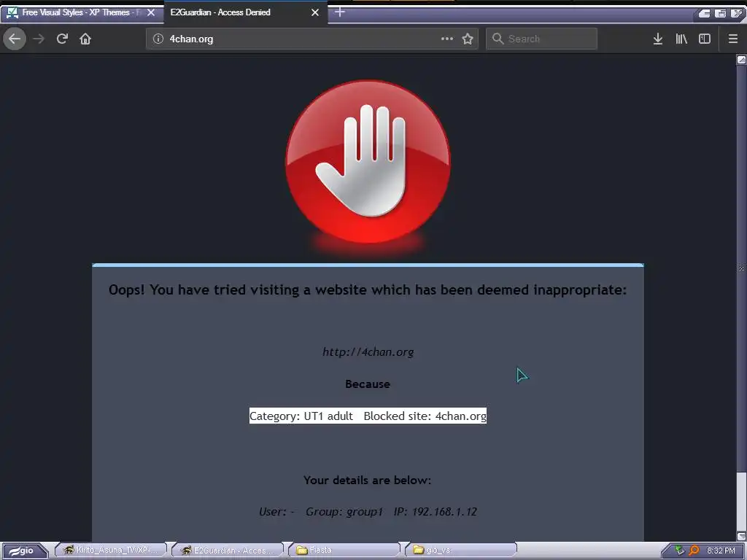Viewport: 747px width, 560px height.
Task: Open page actions three-dot menu
Action: 447,39
